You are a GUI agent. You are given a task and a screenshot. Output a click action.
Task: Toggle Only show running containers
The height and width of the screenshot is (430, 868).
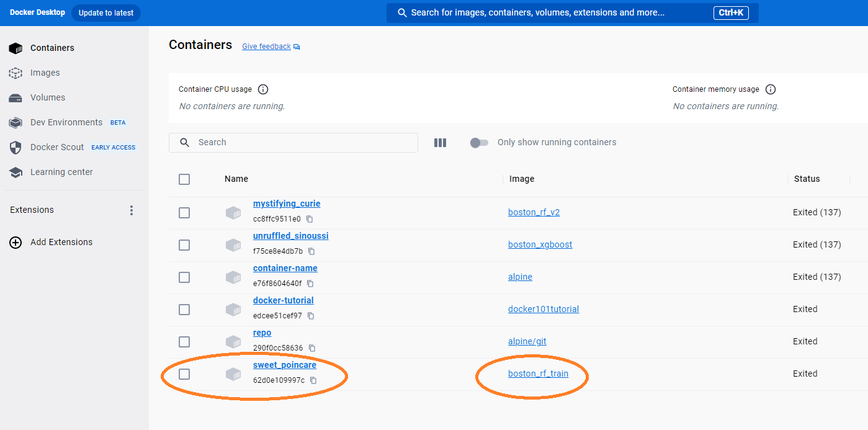479,143
